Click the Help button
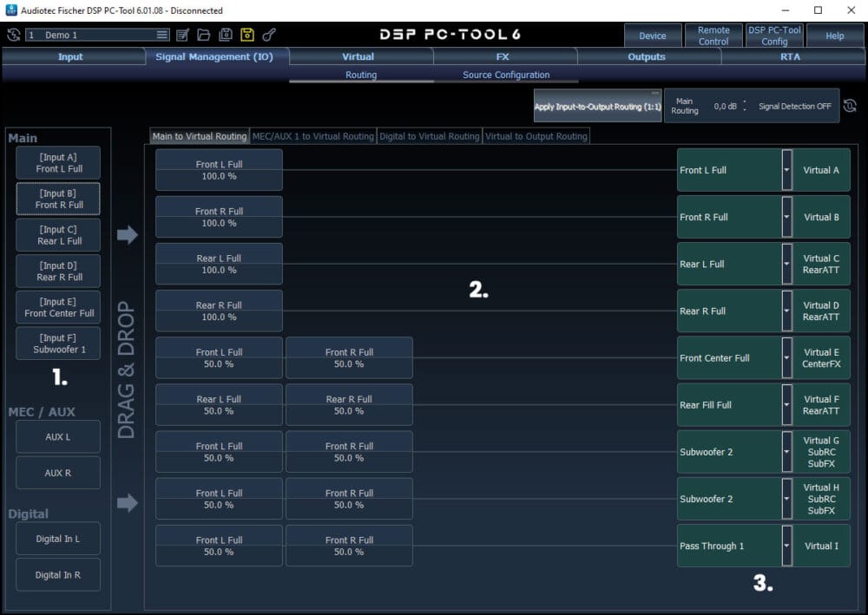This screenshot has width=868, height=615. point(835,36)
